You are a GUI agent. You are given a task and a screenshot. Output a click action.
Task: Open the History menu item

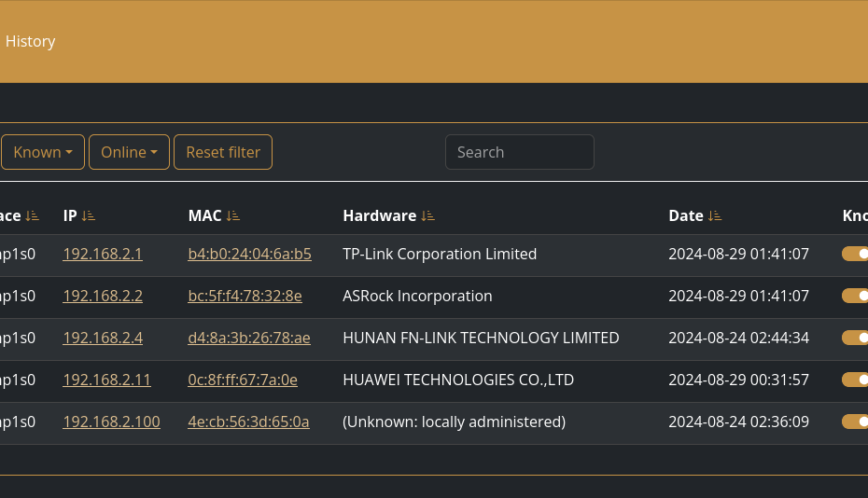coord(30,41)
